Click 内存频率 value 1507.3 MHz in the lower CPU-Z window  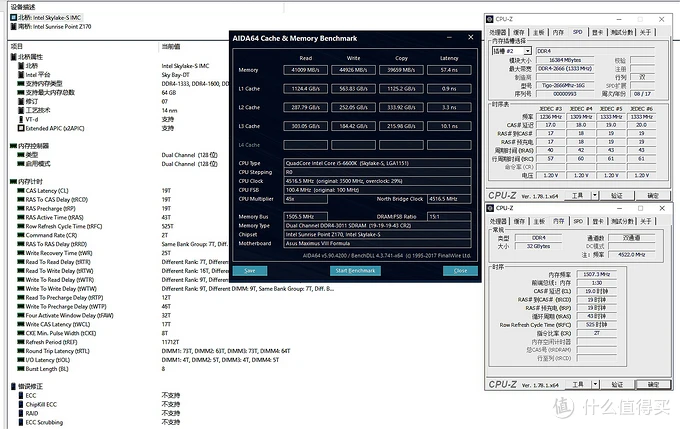coord(597,274)
